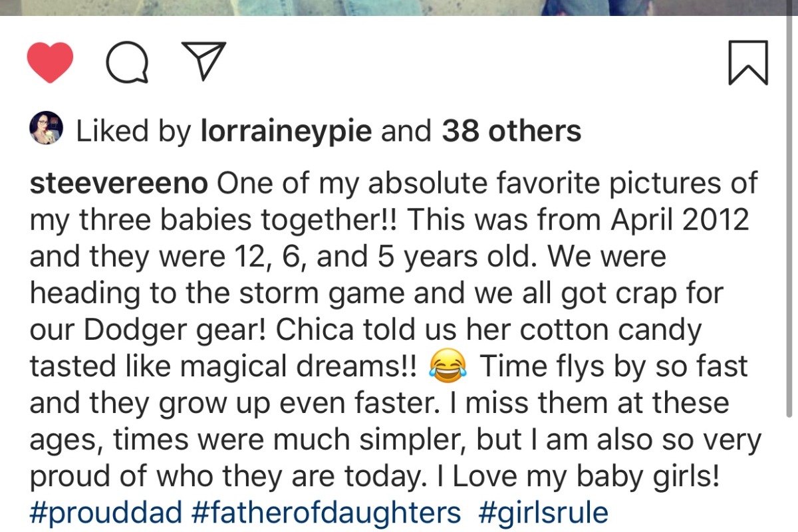Open lorraineypie's profile
Viewport: 798px width, 532px height.
[286, 131]
